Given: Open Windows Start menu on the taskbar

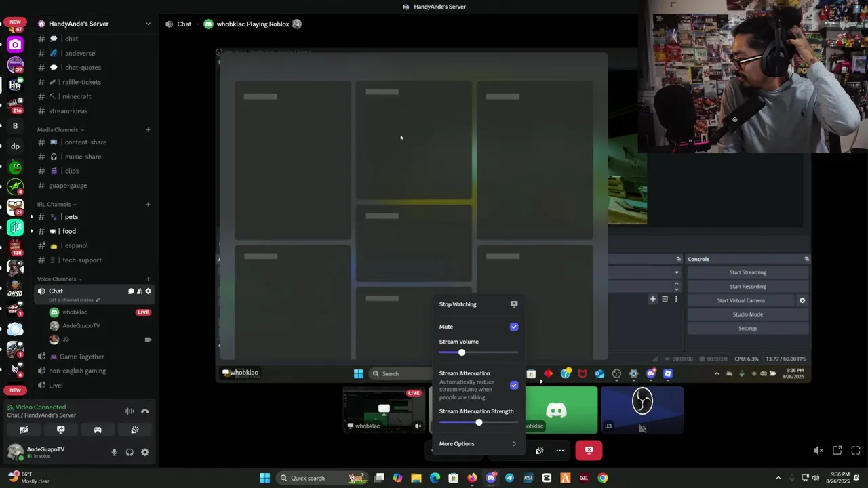Looking at the screenshot, I should pyautogui.click(x=265, y=478).
